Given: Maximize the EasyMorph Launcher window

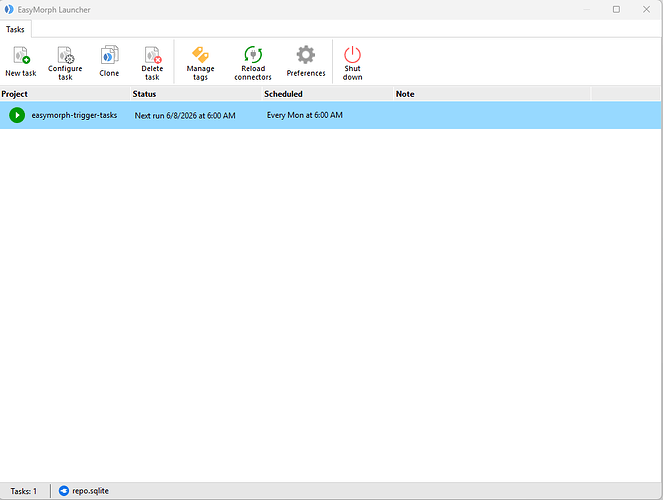Looking at the screenshot, I should pyautogui.click(x=616, y=9).
